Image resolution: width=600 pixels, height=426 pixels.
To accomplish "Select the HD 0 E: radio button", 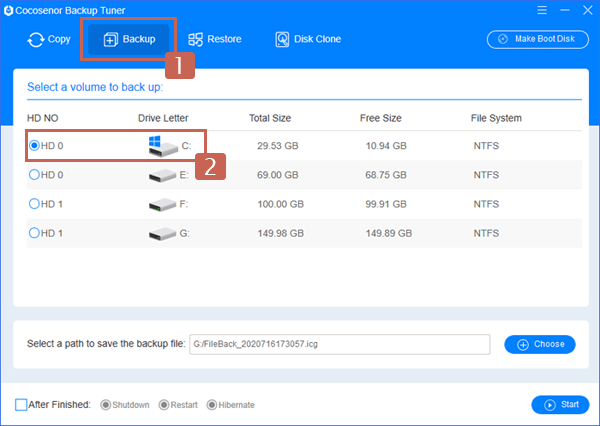I will pos(34,175).
